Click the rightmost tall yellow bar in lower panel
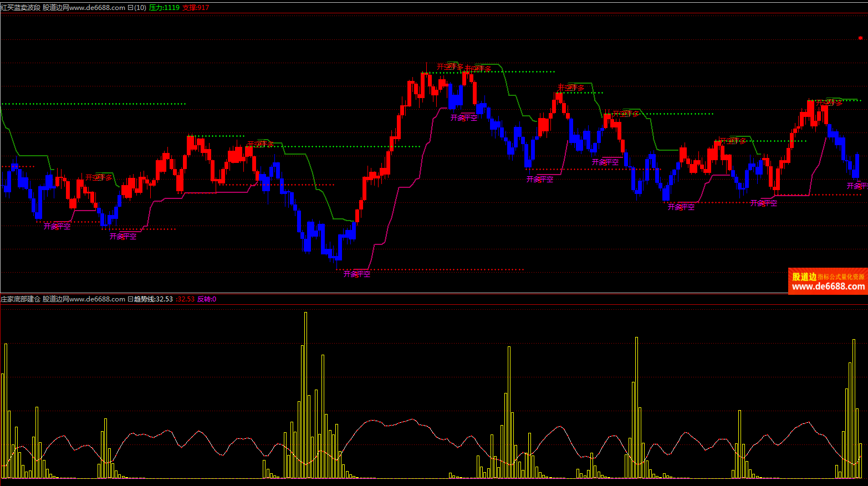The image size is (868, 486). [854, 407]
